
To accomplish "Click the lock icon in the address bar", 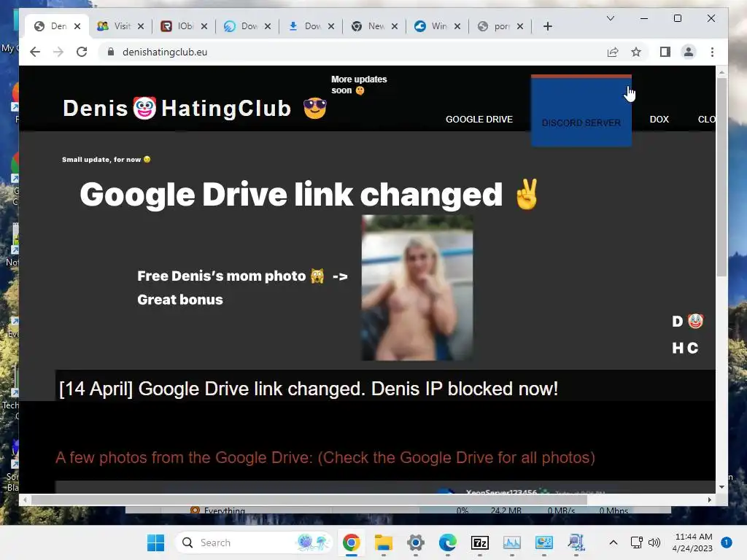I will pos(111,52).
